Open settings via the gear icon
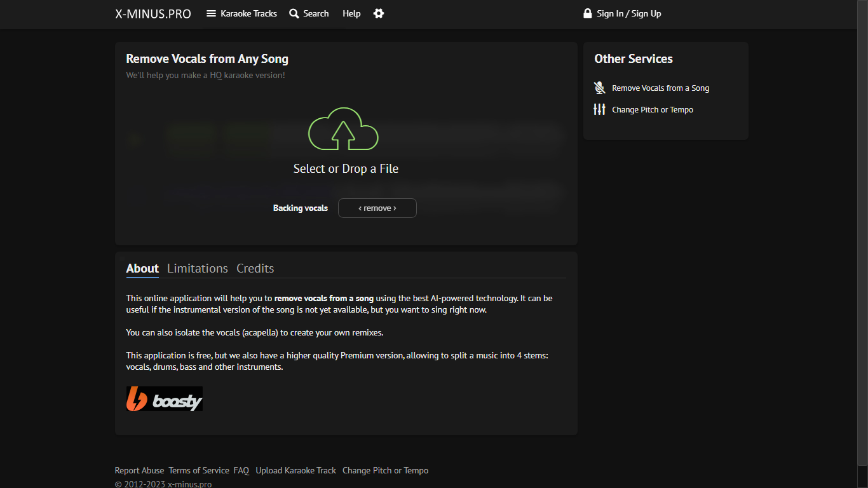Viewport: 868px width, 488px height. (x=379, y=13)
